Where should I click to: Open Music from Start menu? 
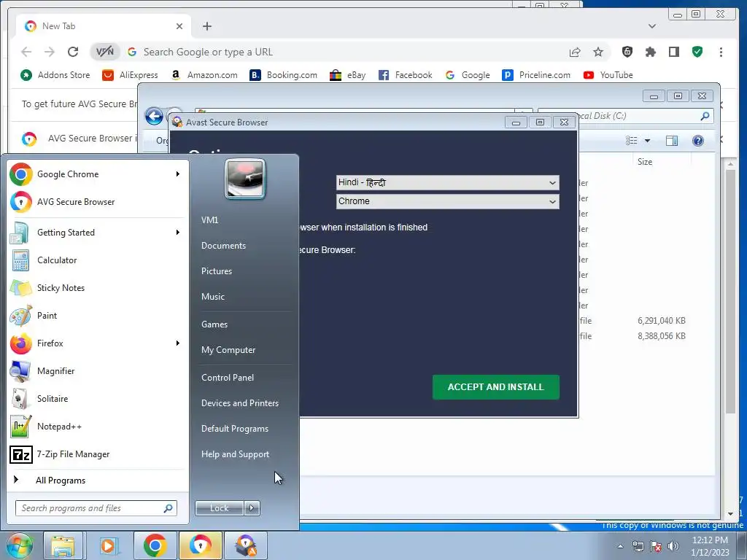click(x=213, y=297)
